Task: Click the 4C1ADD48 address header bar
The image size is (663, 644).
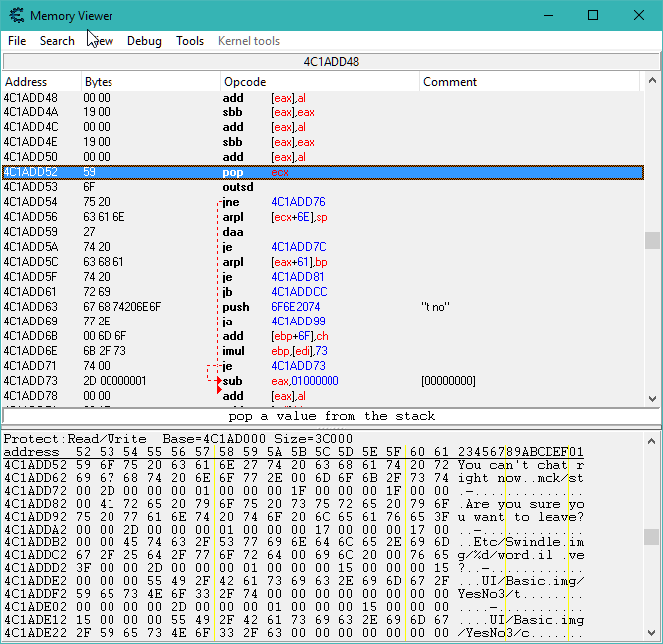Action: (x=331, y=62)
